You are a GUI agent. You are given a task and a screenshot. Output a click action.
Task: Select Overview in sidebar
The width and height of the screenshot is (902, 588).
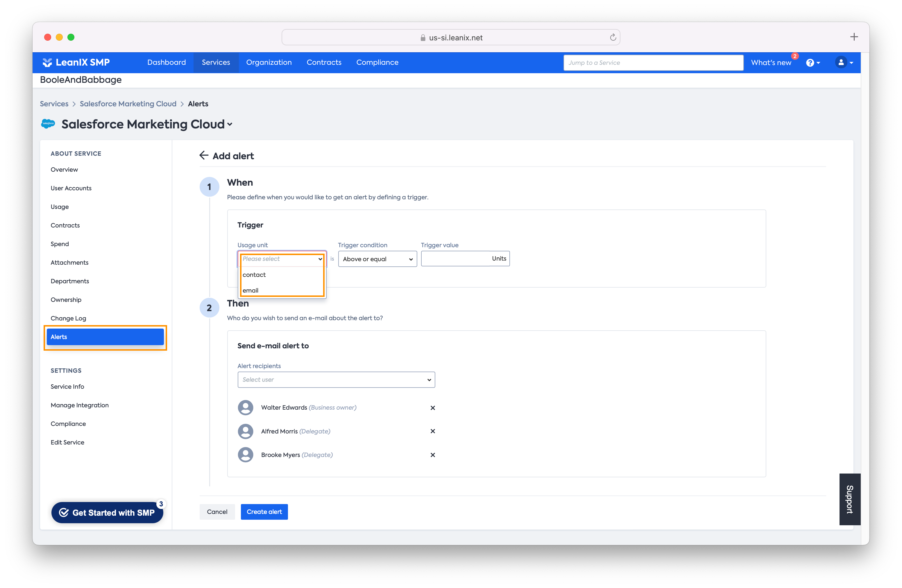pyautogui.click(x=64, y=169)
